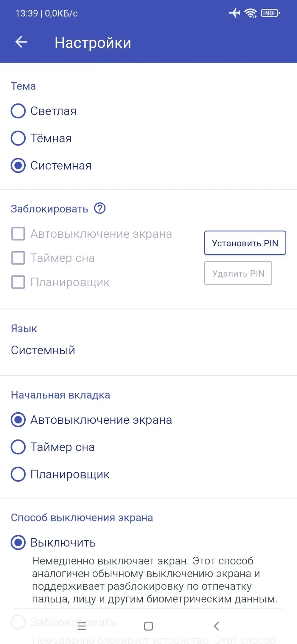Tap the airplane mode status icon

pyautogui.click(x=234, y=13)
